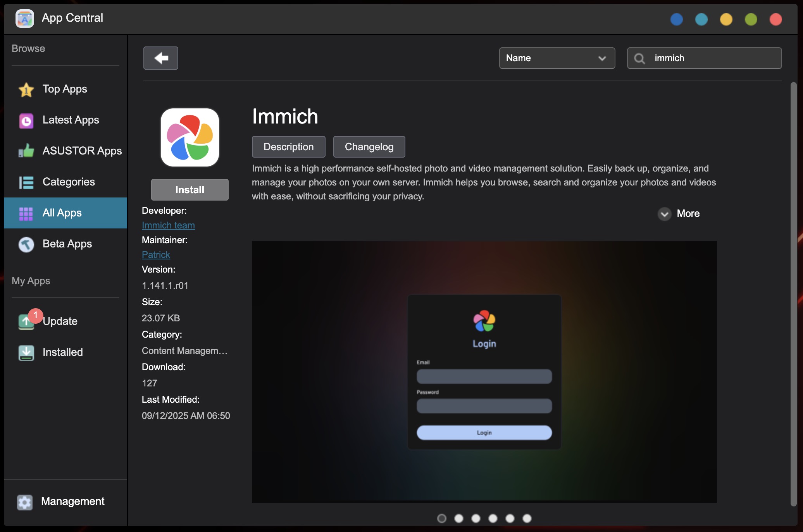Jump to the last screenshot dot
The image size is (803, 532).
click(x=527, y=518)
